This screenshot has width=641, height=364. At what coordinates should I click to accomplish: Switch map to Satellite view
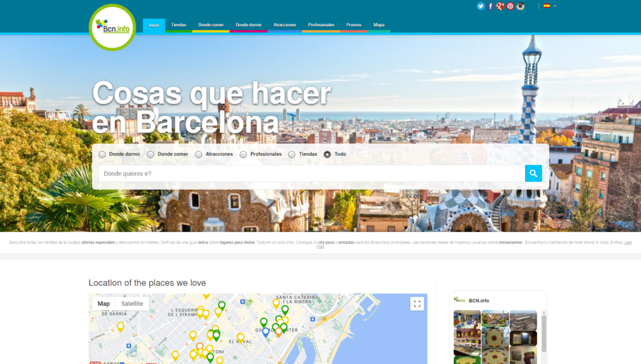[x=132, y=303]
